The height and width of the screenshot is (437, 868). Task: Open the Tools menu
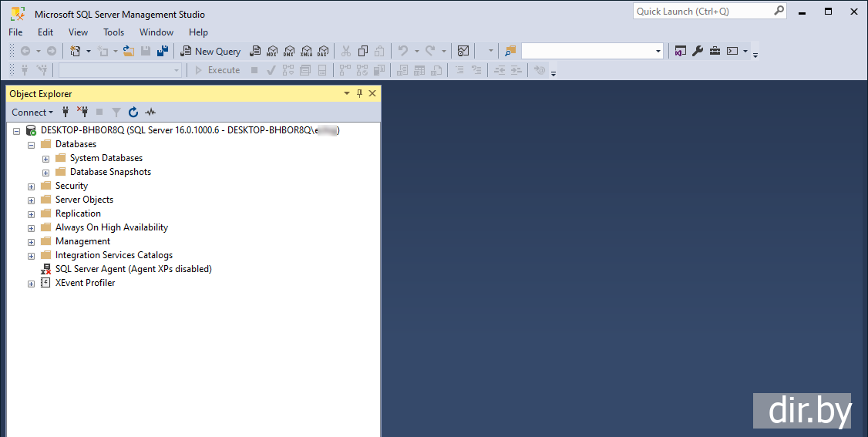(x=113, y=32)
